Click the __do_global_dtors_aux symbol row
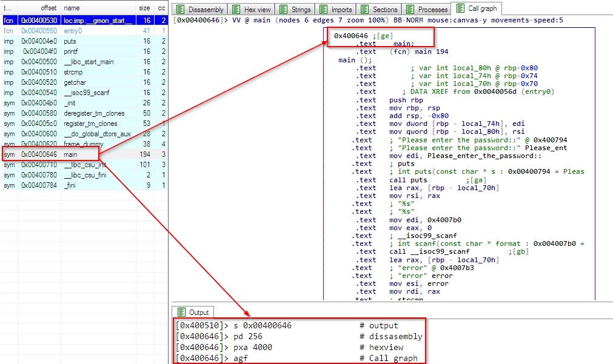 (x=84, y=134)
